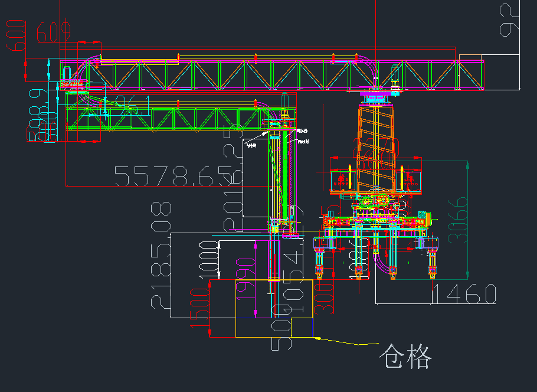537x392 pixels.
Task: Click the 仓格 annotation label
Action: [407, 357]
